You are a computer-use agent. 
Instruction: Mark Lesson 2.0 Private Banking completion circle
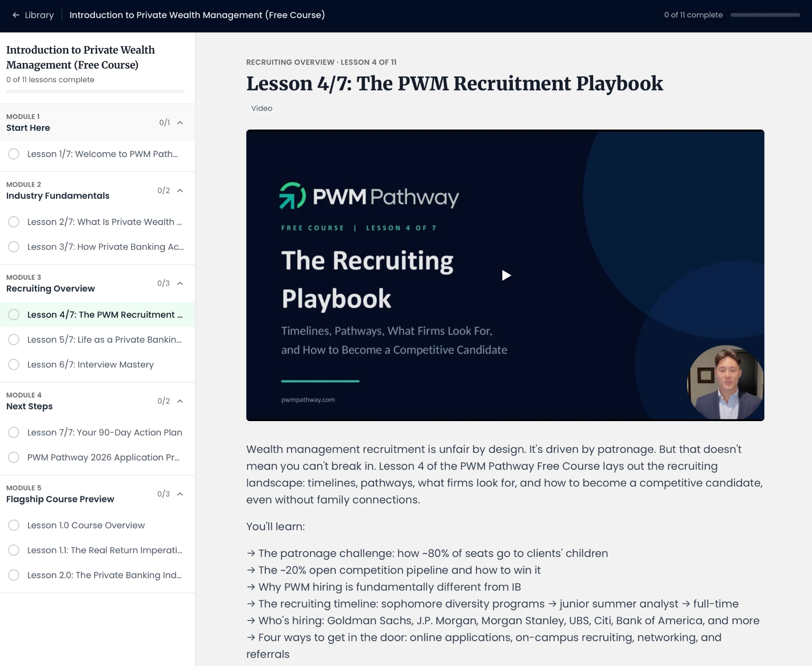pos(14,575)
